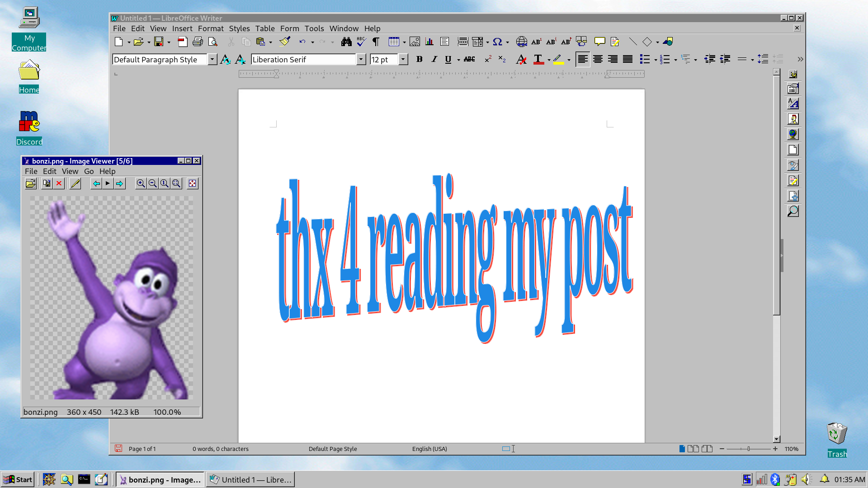The width and height of the screenshot is (868, 488).
Task: Click the Save document icon
Action: 159,42
